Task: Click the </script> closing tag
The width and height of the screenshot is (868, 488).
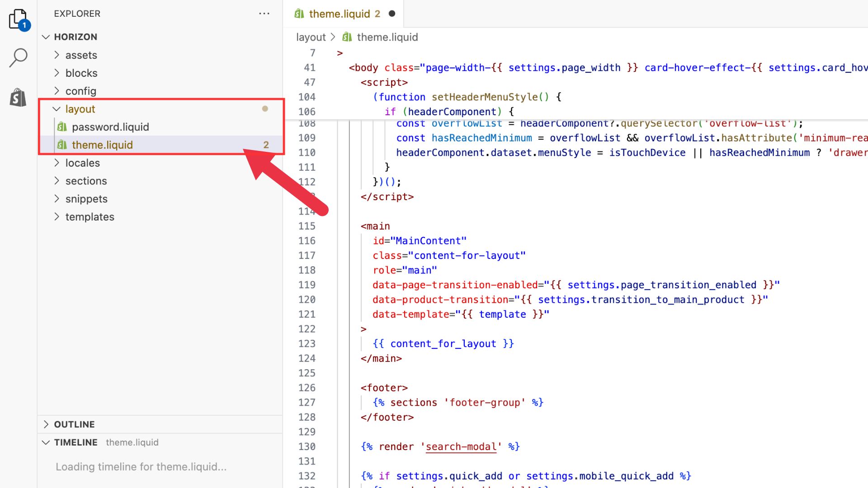Action: (x=387, y=197)
